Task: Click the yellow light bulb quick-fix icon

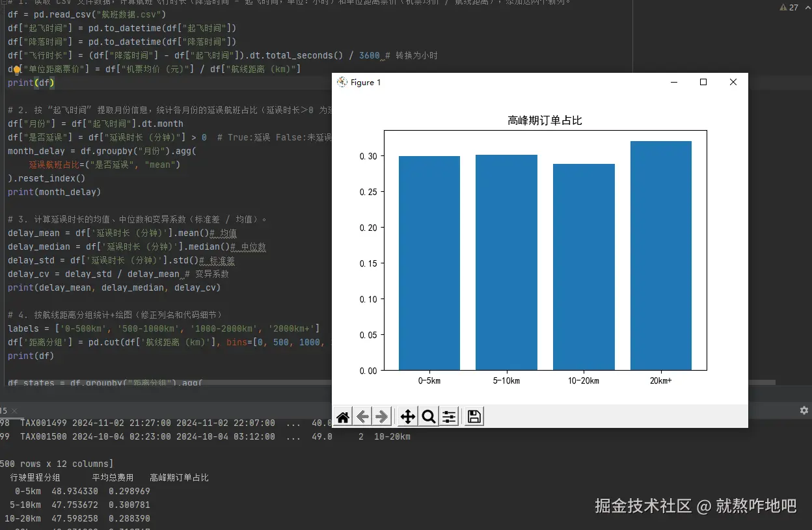Action: point(17,70)
